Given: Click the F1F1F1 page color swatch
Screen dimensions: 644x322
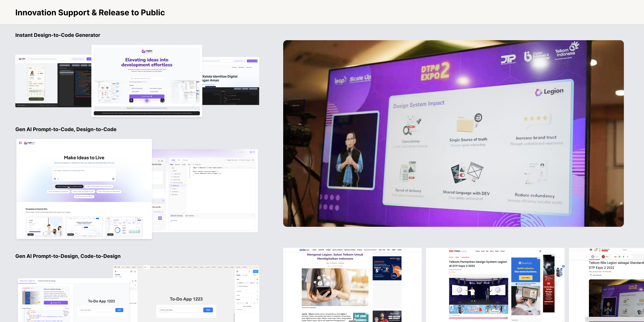Looking at the screenshot, I should pos(238,283).
